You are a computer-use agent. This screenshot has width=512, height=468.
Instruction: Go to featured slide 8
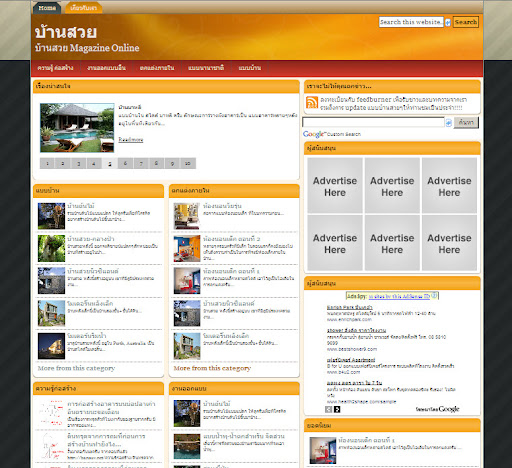156,163
